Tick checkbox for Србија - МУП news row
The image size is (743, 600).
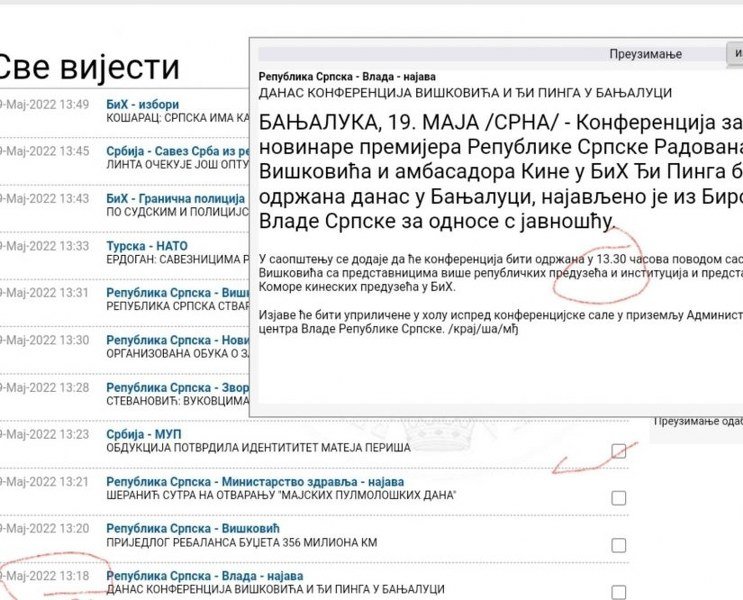pyautogui.click(x=619, y=451)
